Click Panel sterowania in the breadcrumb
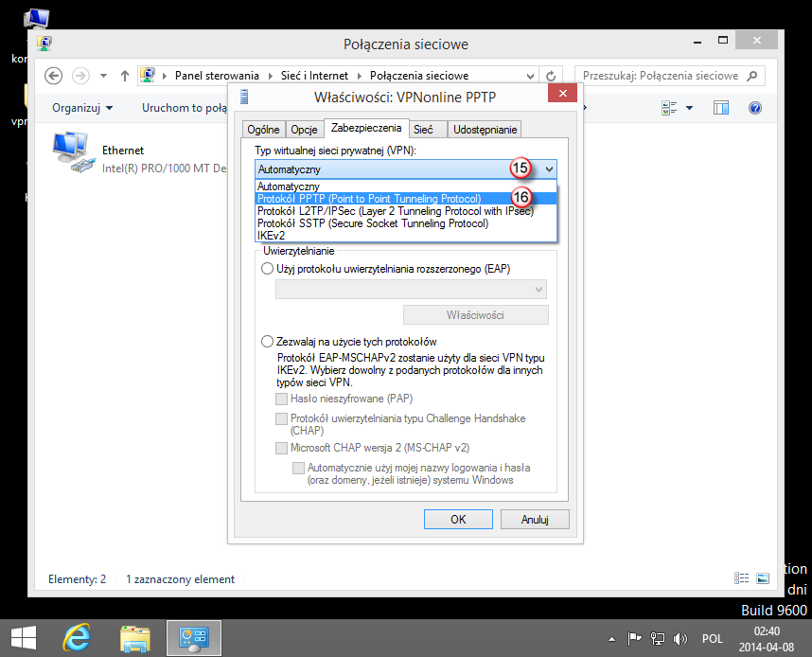This screenshot has height=657, width=812. (217, 76)
